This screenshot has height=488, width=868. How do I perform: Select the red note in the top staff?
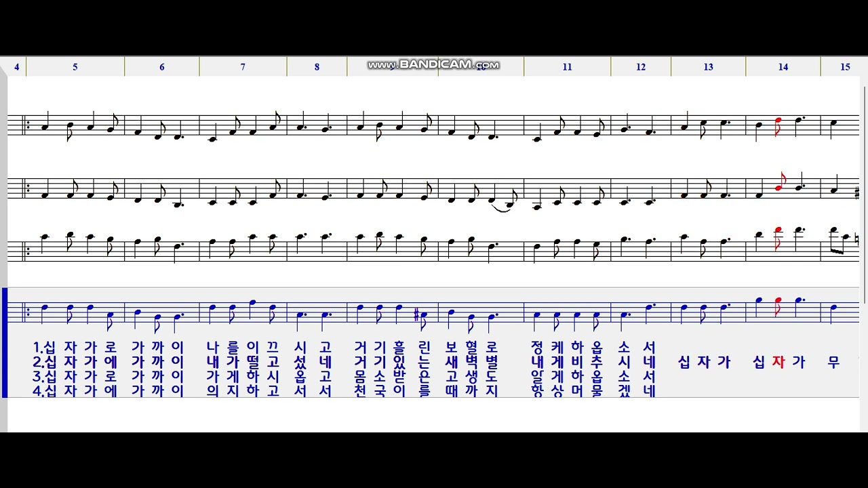point(778,127)
